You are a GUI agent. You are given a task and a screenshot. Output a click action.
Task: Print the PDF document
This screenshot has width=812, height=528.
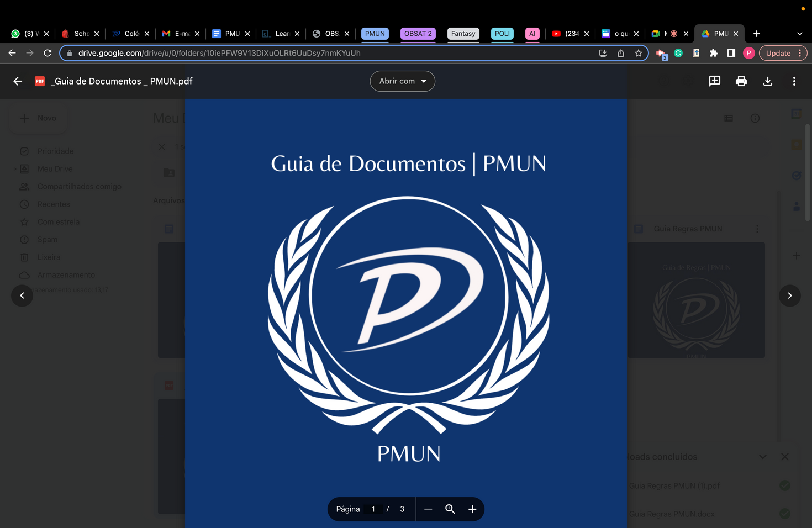tap(741, 81)
